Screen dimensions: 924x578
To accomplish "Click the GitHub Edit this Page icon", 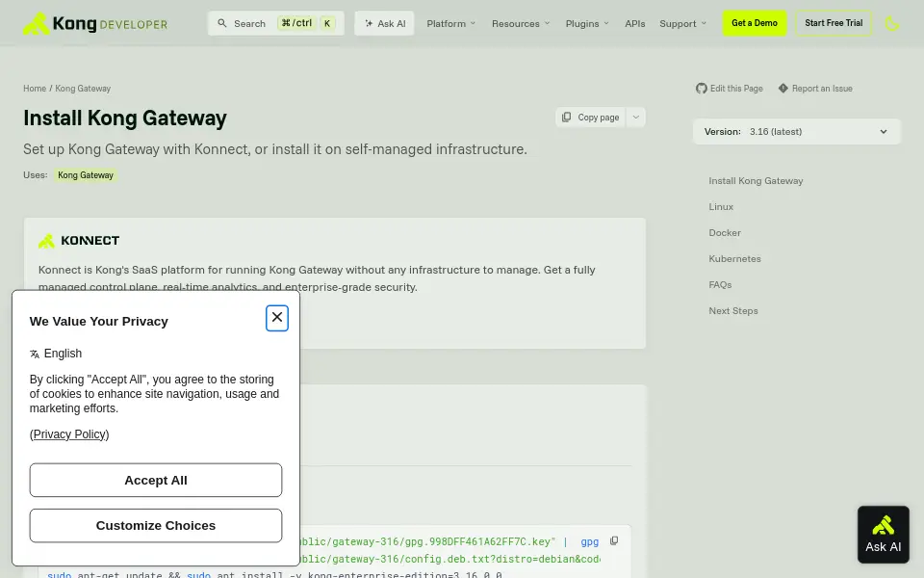I will pos(702,89).
